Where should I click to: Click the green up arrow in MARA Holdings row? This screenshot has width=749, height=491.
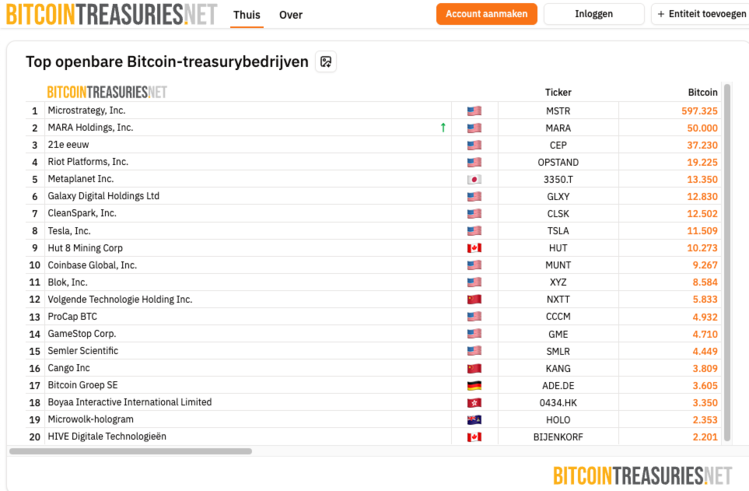click(x=443, y=128)
